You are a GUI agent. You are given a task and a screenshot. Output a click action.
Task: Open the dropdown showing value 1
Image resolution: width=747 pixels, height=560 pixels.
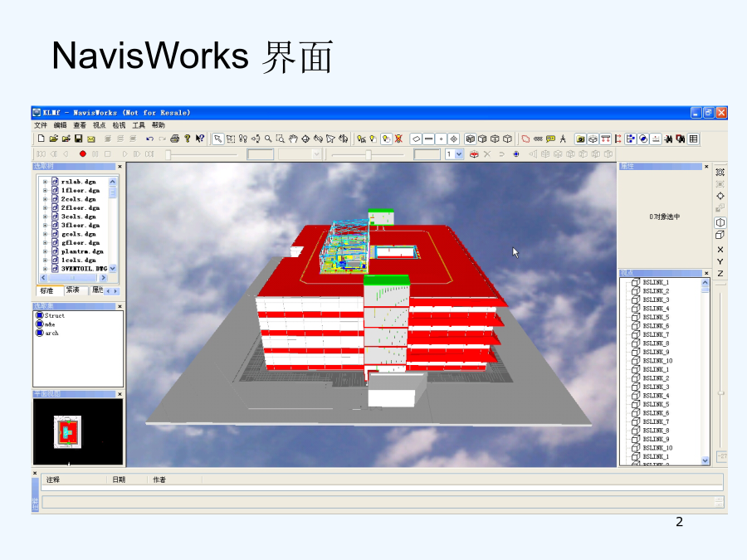click(x=459, y=153)
